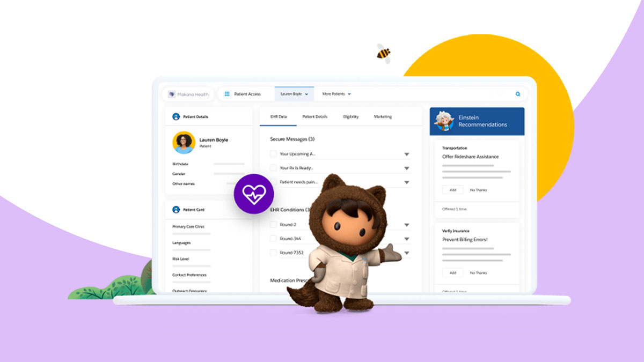644x362 pixels.
Task: Click the 'Prevent Billing Errors!' title
Action: (465, 239)
